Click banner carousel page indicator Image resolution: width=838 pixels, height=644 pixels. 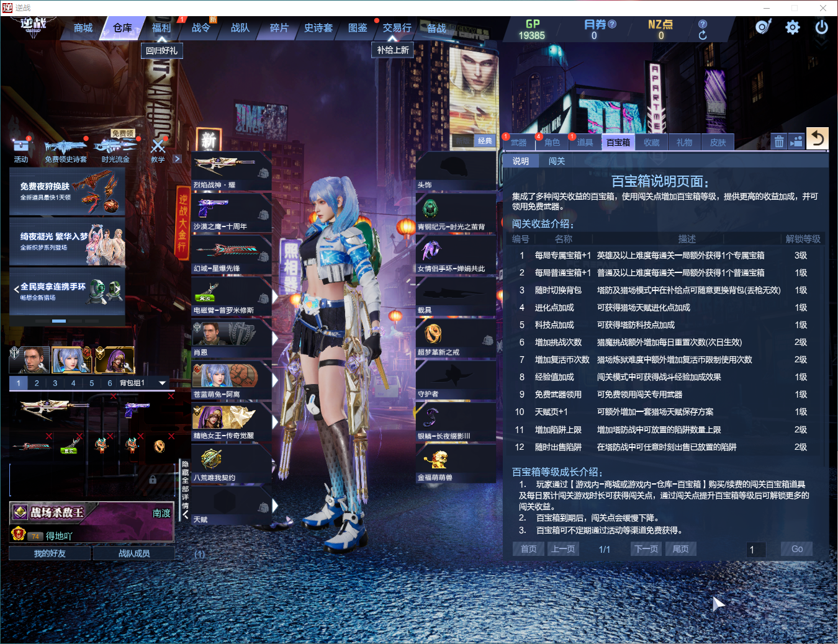click(x=59, y=321)
